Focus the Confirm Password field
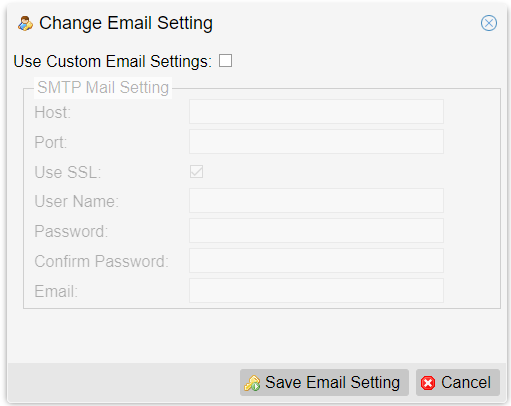The image size is (511, 406). [x=316, y=261]
